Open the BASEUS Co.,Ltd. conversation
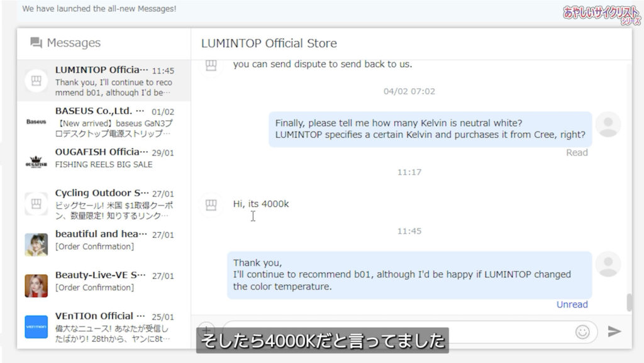 (104, 122)
